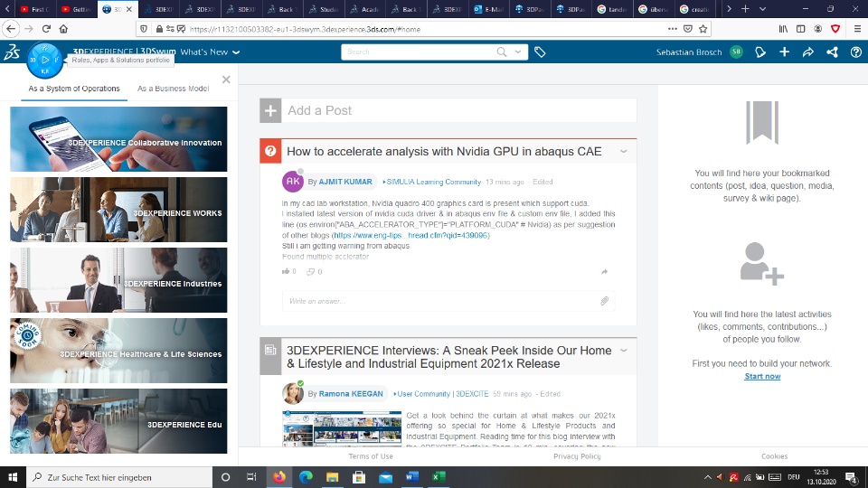The height and width of the screenshot is (488, 868).
Task: Open the Firefox hamburger menu
Action: [857, 29]
